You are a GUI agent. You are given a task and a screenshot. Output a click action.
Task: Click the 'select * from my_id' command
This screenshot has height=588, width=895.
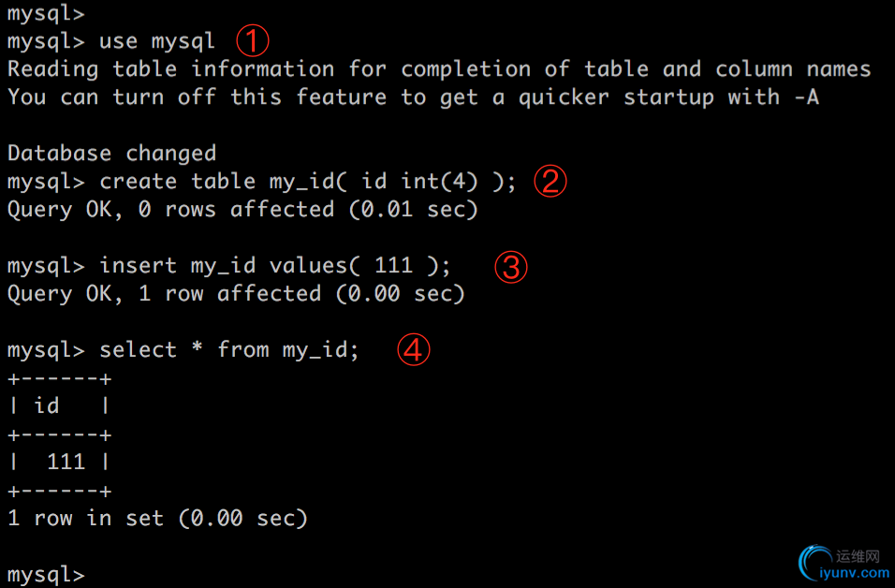229,349
